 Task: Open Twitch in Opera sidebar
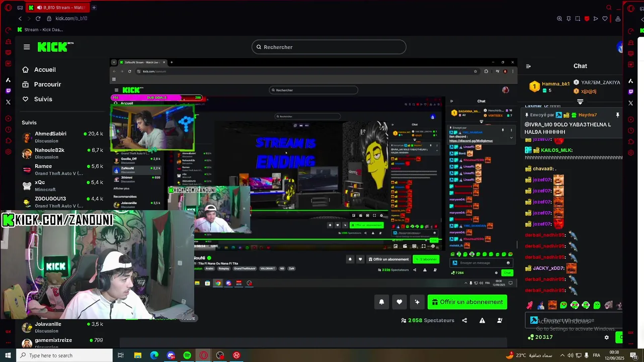click(8, 91)
